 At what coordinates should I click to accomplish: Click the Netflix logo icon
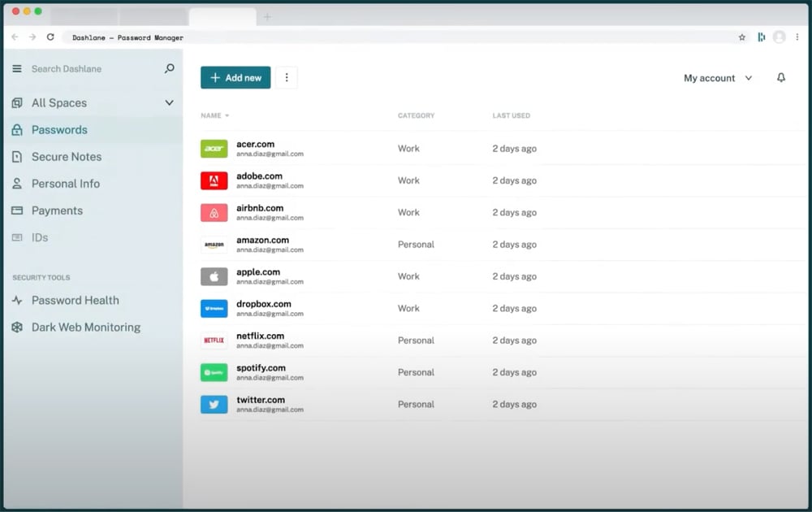214,341
